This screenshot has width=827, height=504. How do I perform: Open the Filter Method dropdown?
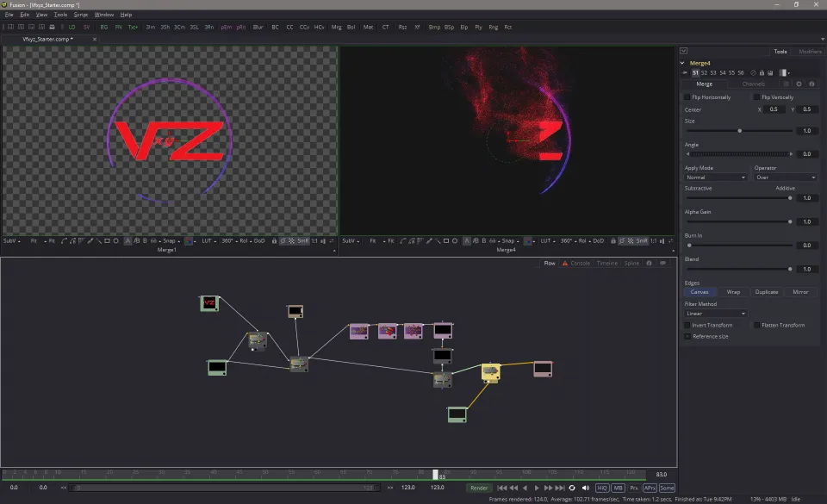pyautogui.click(x=716, y=314)
